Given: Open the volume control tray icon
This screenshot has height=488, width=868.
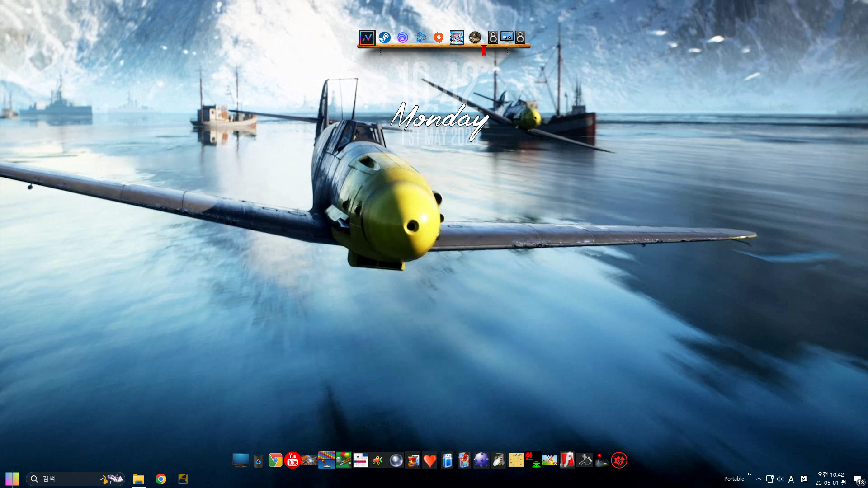Looking at the screenshot, I should click(x=780, y=479).
